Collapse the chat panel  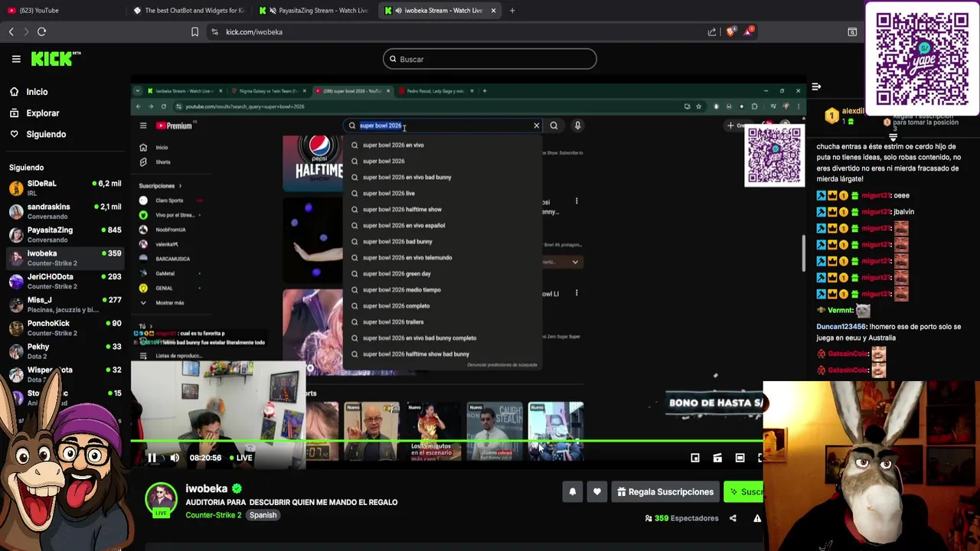pos(816,87)
